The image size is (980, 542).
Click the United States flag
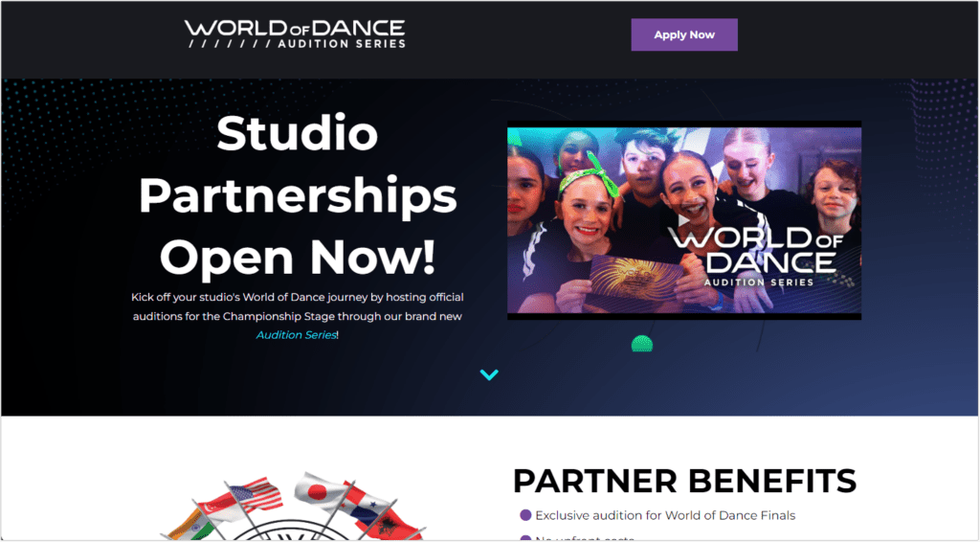tap(256, 494)
